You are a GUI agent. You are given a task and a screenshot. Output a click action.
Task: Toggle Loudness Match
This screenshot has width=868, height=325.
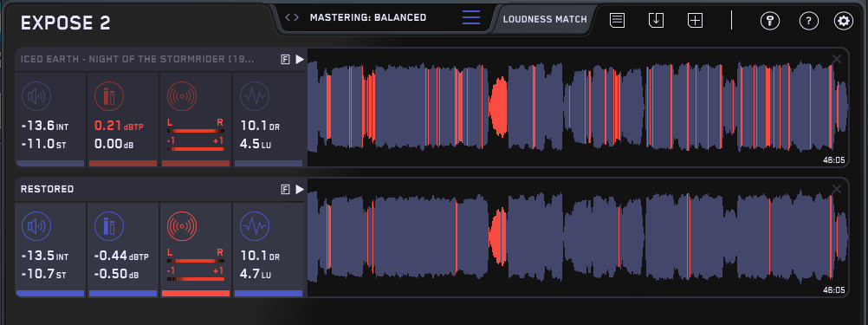click(x=545, y=19)
